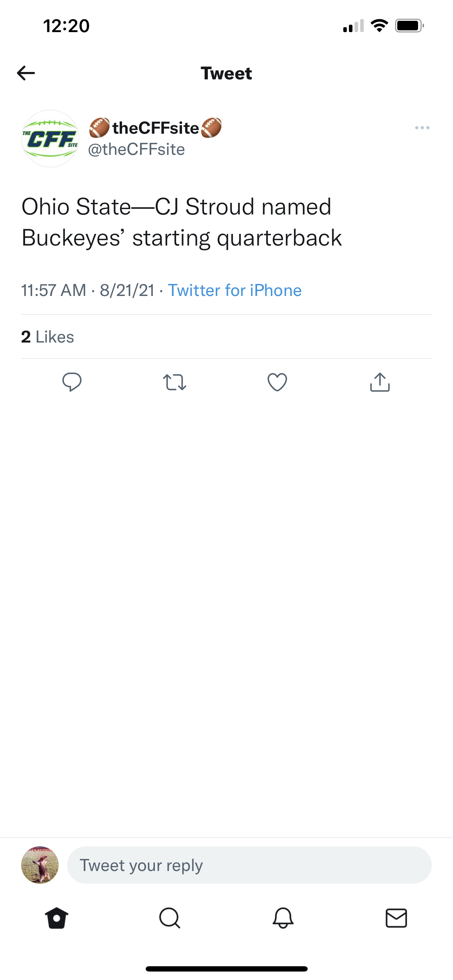Viewport: 453px width, 980px height.
Task: Open the Home tab
Action: tap(57, 918)
